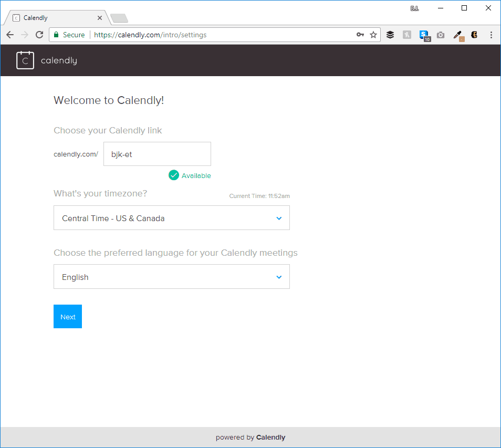This screenshot has width=501, height=448.
Task: Close the Chrome window
Action: (488, 8)
